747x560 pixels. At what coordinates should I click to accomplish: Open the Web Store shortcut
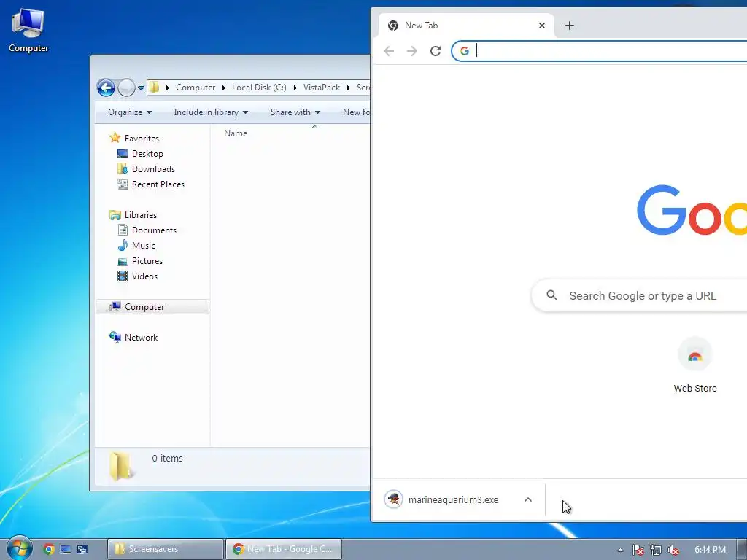[694, 365]
